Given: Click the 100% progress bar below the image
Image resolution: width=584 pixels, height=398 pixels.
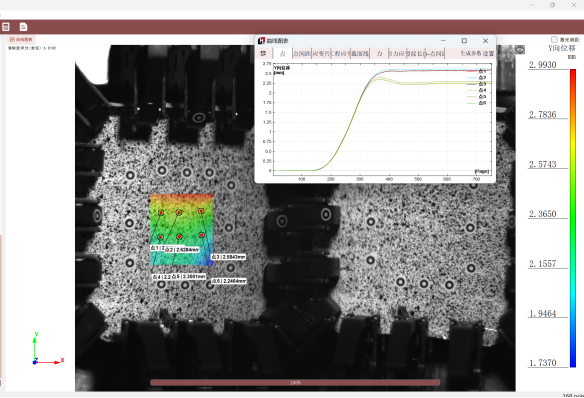Looking at the screenshot, I should [x=295, y=382].
